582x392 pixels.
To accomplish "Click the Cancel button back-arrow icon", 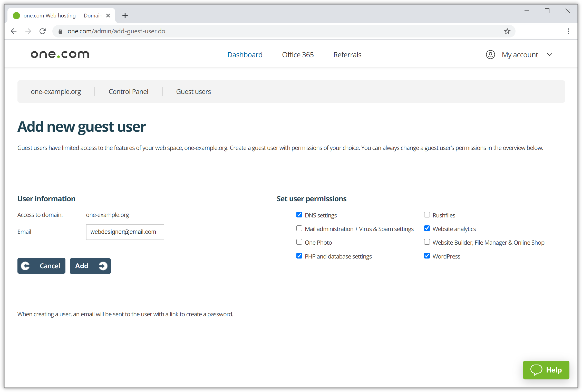I will (x=27, y=265).
